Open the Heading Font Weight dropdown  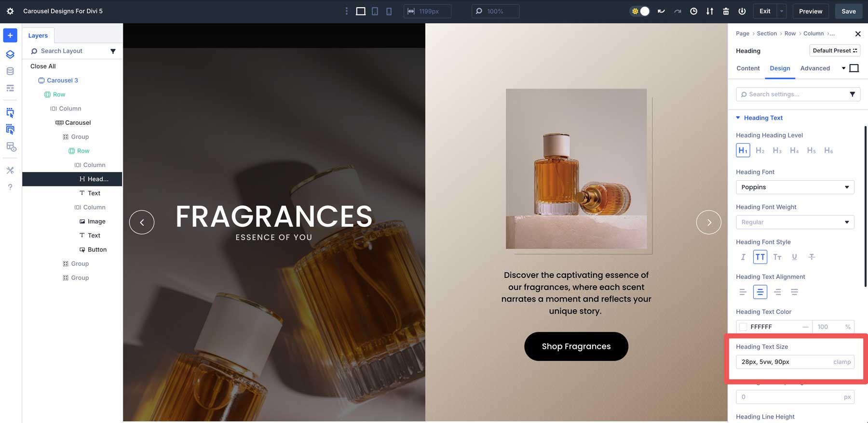tap(795, 222)
